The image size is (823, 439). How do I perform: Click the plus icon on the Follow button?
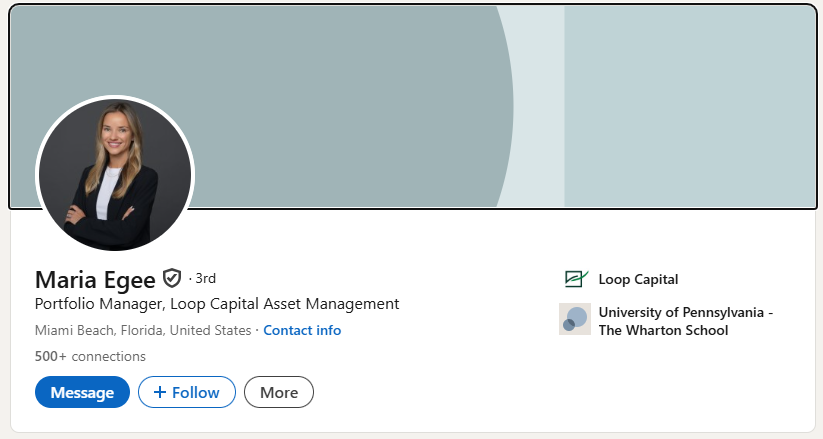click(160, 392)
